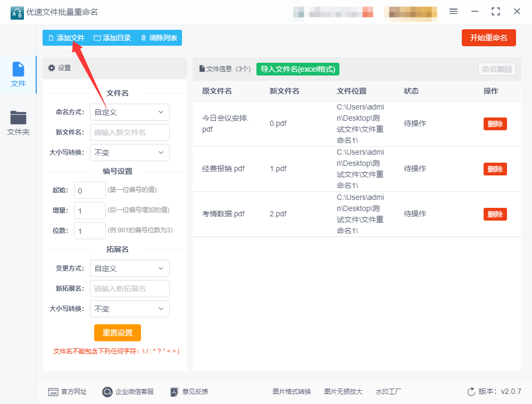
Task: Click the 版本: v2.0.7 text
Action: pyautogui.click(x=500, y=391)
